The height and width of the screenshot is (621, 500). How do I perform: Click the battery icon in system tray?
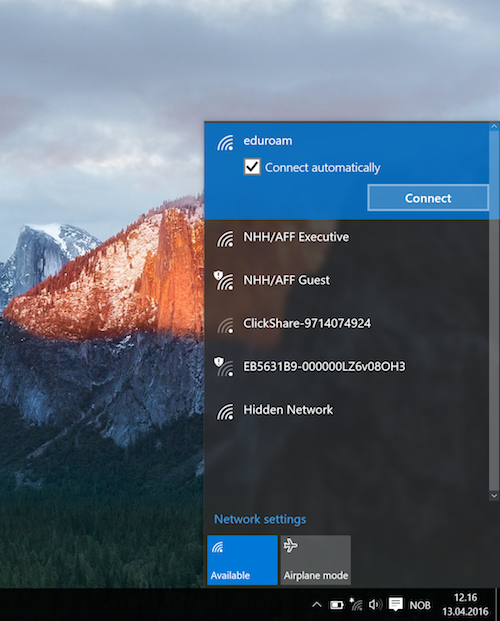point(337,605)
